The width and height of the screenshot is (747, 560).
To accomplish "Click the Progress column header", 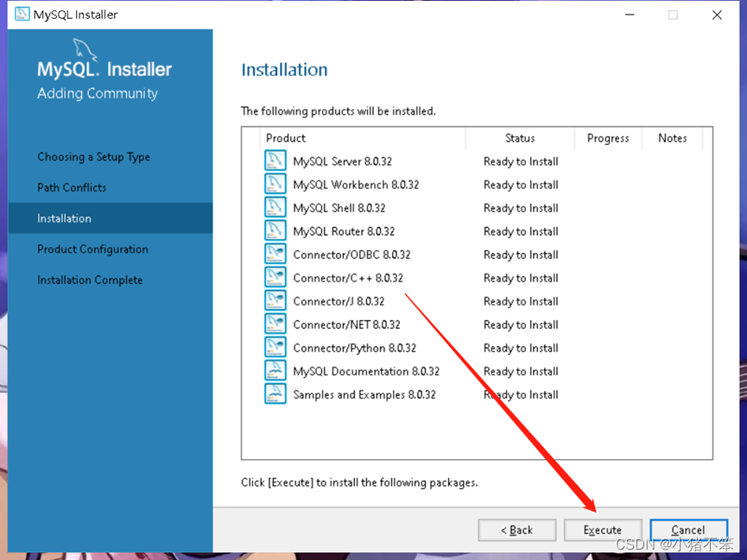I will coord(608,138).
